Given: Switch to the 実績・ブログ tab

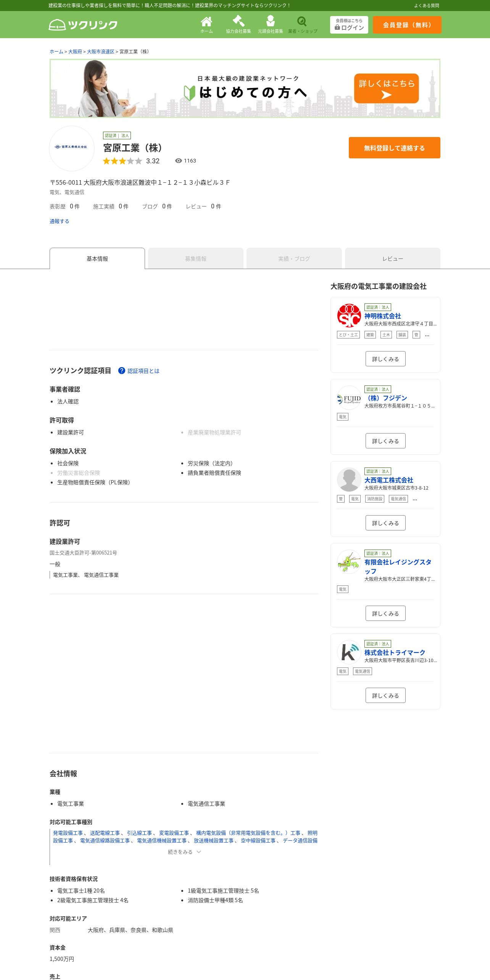Looking at the screenshot, I should tap(294, 258).
